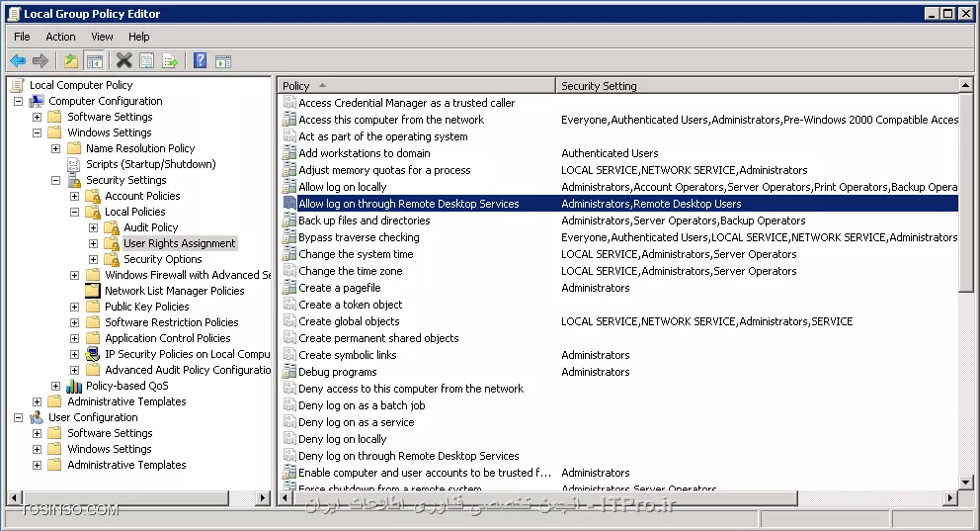Click the Policy-based QoS chart icon
Screen dimensions: 980x531
coord(74,386)
